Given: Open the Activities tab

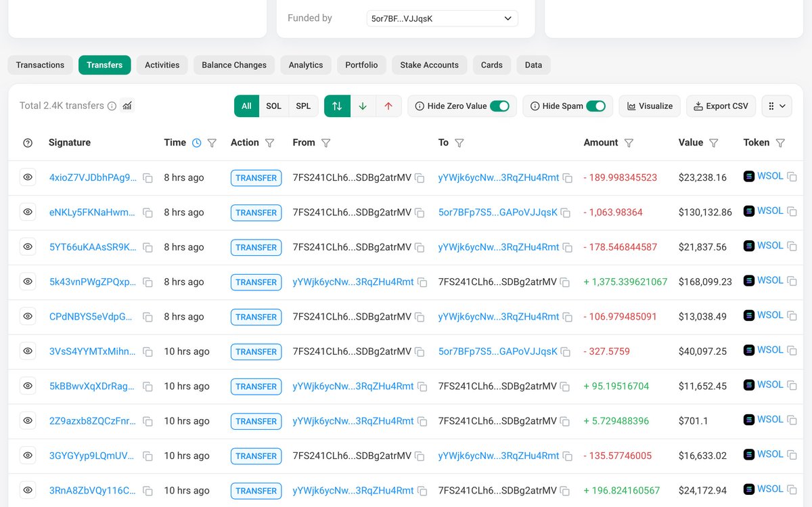Looking at the screenshot, I should pos(162,65).
